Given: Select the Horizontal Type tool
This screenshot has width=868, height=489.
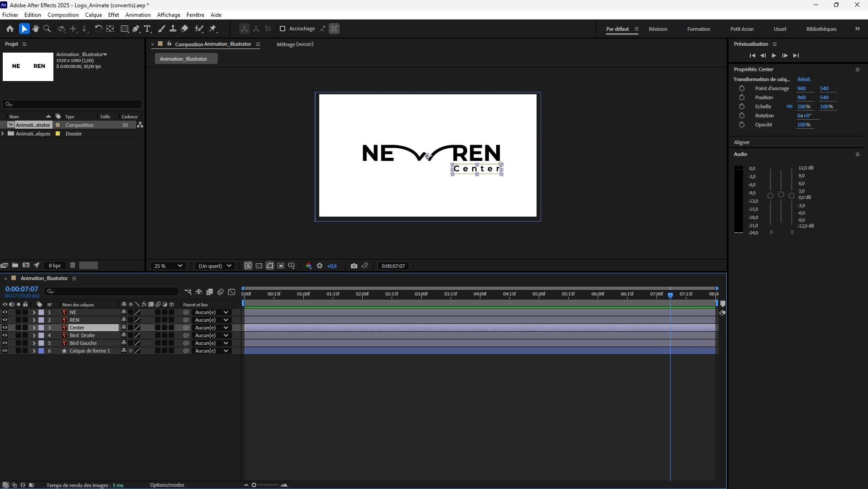Looking at the screenshot, I should (147, 29).
